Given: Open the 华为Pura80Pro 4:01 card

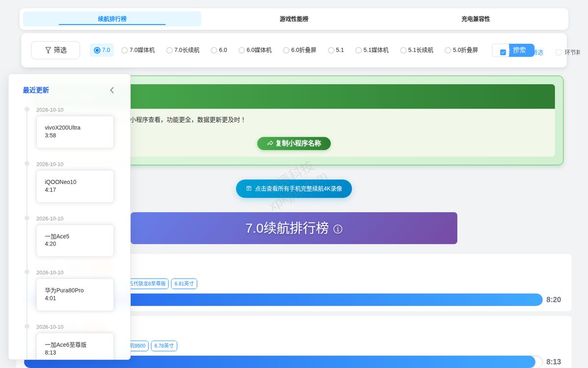Looking at the screenshot, I should (x=75, y=295).
